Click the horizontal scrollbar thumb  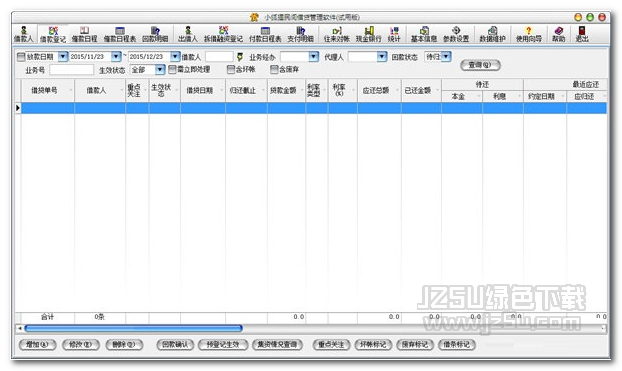(133, 328)
